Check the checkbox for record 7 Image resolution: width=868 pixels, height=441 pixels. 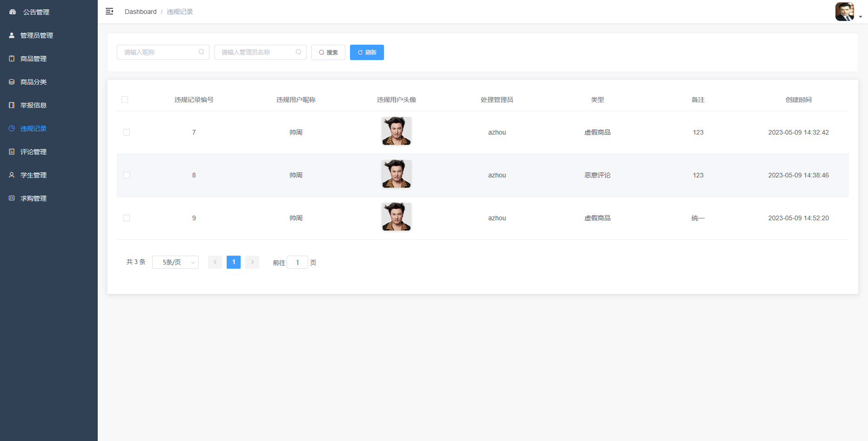[x=127, y=132]
